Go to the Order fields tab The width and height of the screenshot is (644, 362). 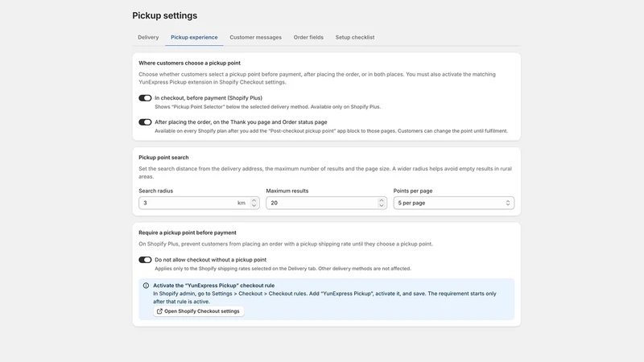308,37
